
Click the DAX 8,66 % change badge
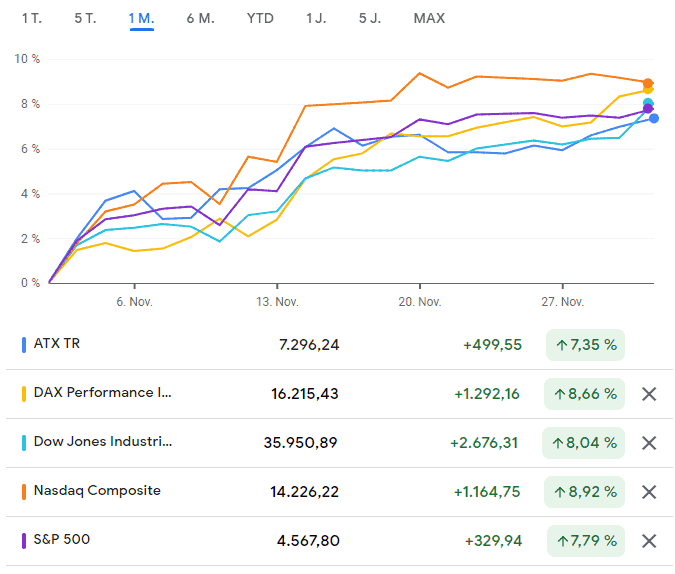click(585, 394)
